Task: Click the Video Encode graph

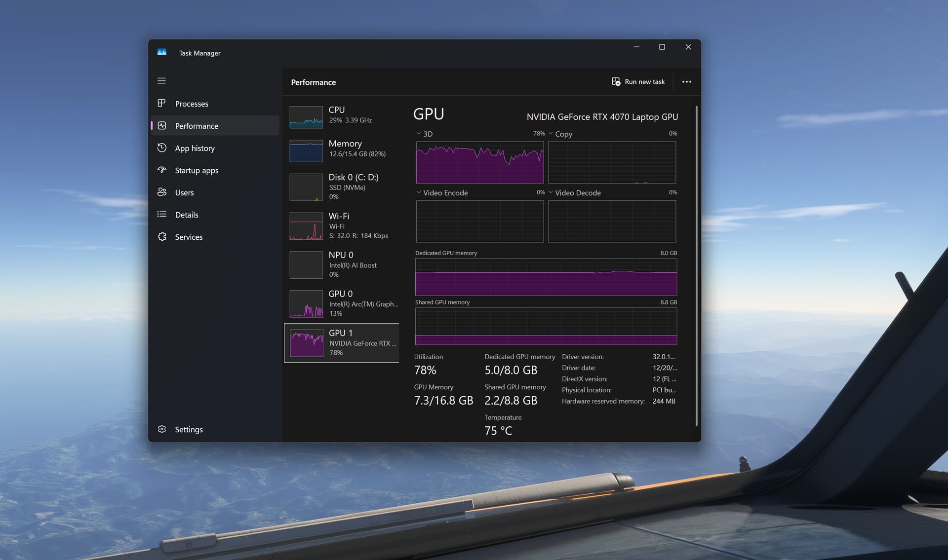Action: click(480, 221)
